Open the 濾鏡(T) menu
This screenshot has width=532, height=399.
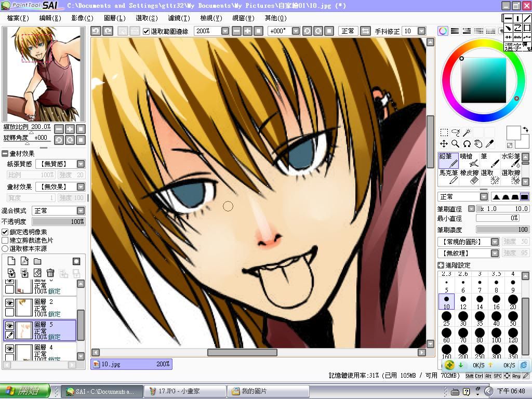179,18
